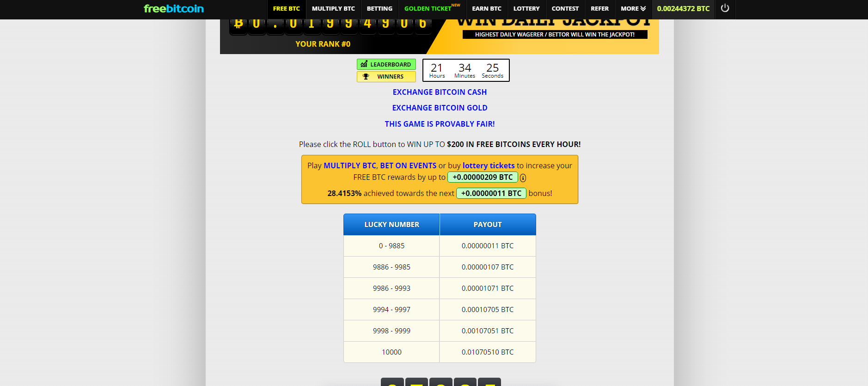
Task: Click the MULTIPLY BTC link in the bonus box
Action: click(350, 165)
